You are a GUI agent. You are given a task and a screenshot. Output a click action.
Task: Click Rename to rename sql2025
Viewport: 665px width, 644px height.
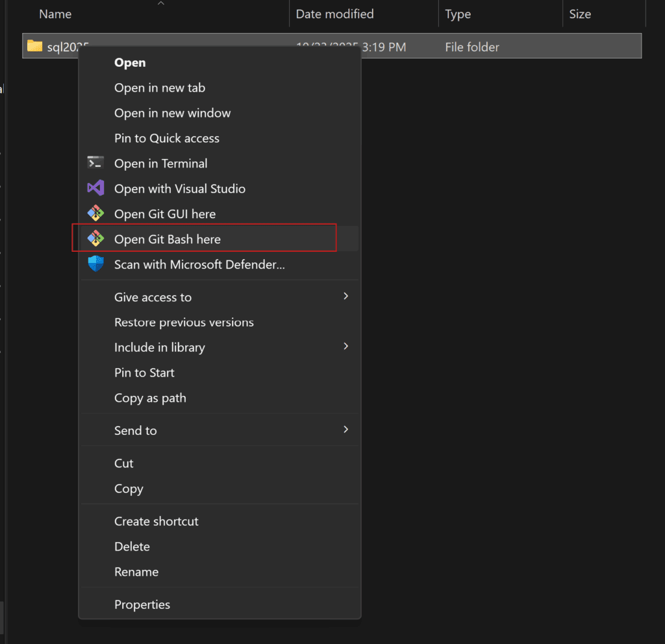136,571
